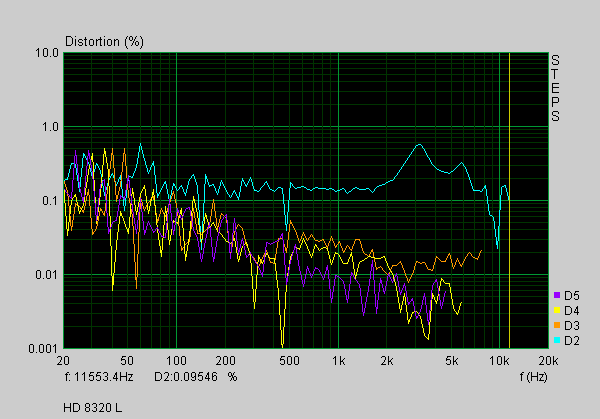Click the f: 11553.4Hz cursor readout
600x419 pixels.
99,377
